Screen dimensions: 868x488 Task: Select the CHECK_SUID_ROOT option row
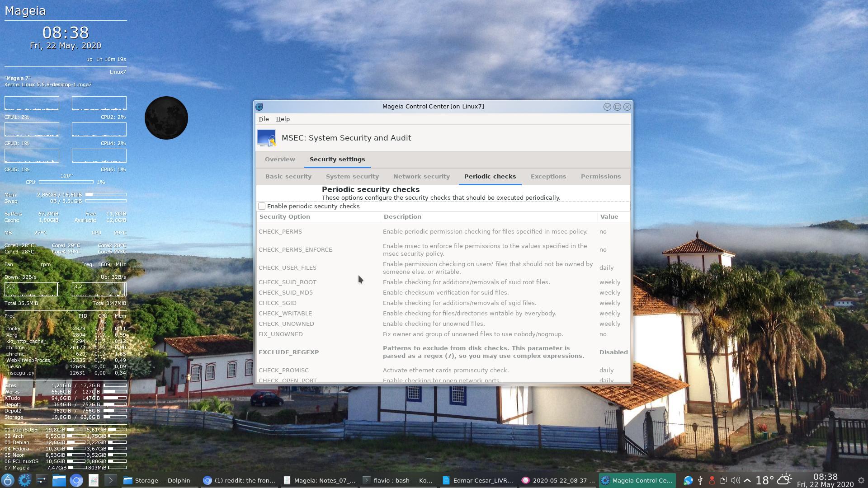click(x=288, y=282)
